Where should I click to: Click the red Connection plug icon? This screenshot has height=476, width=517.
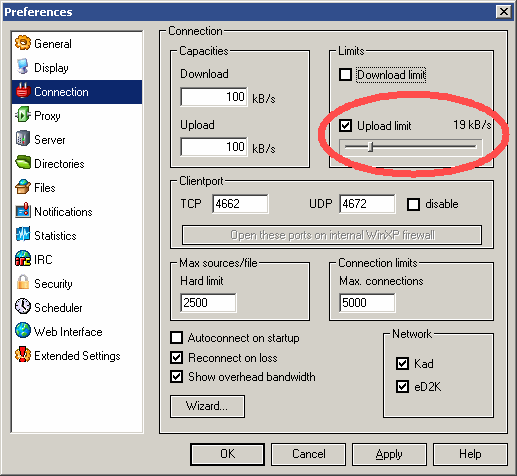[23, 91]
